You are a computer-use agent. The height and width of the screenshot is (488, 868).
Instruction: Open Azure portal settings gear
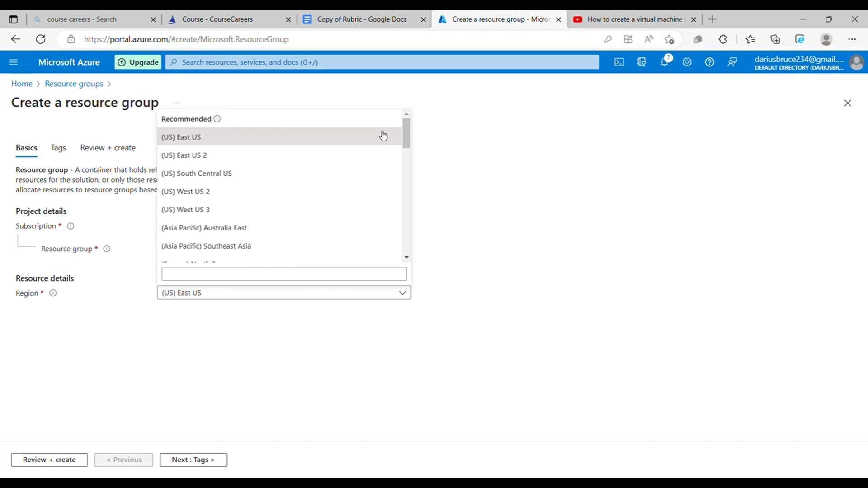[x=687, y=62]
